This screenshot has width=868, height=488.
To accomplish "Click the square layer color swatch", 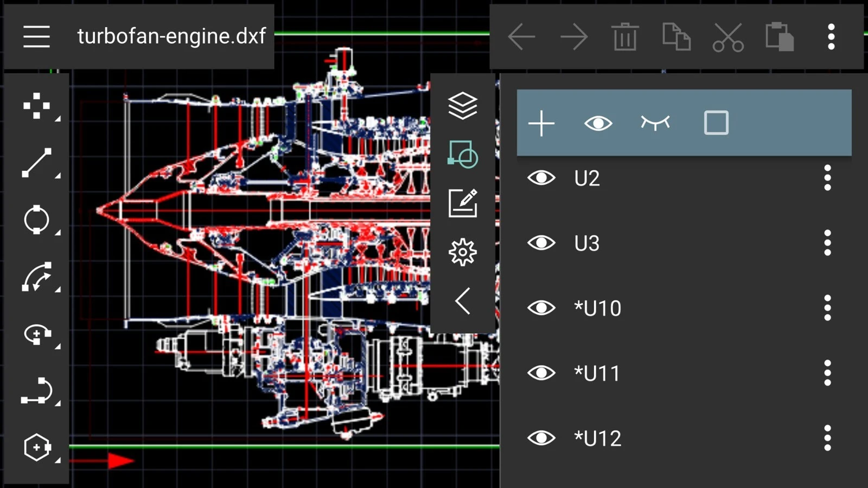I will (716, 123).
